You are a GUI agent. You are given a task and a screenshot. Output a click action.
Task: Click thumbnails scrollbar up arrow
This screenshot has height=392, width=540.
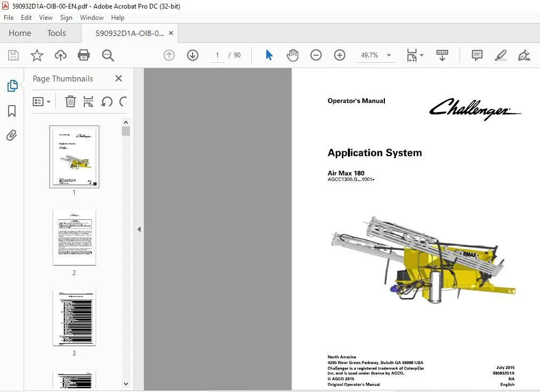(126, 122)
